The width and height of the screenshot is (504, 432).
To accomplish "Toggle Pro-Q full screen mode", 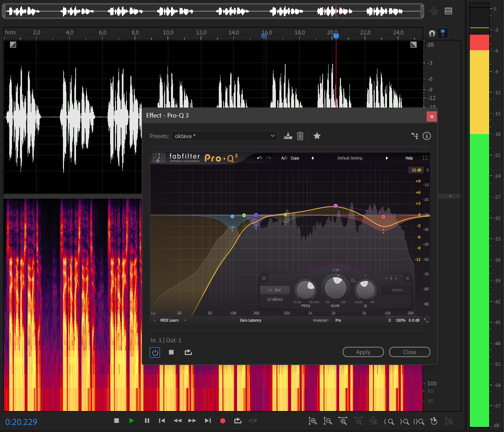I will (425, 158).
